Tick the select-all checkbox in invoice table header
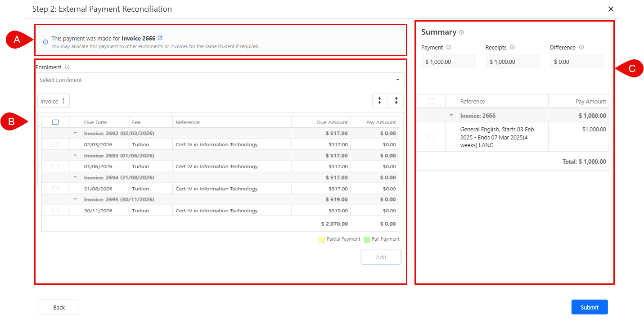 click(55, 122)
